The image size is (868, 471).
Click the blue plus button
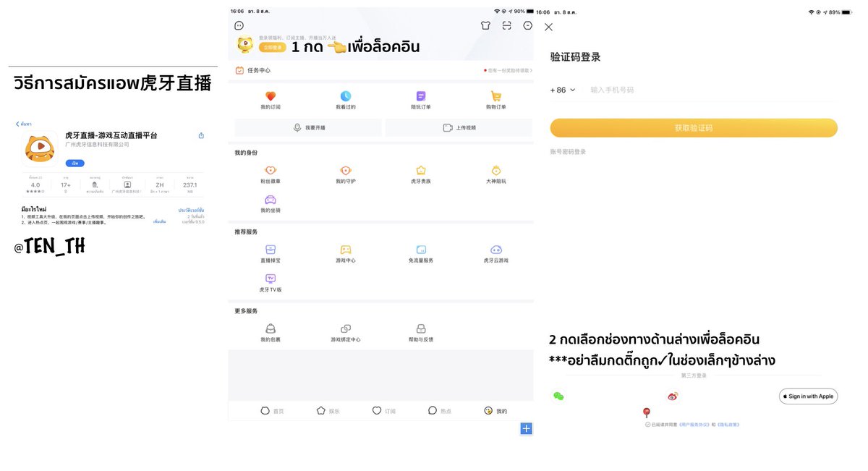tap(527, 428)
